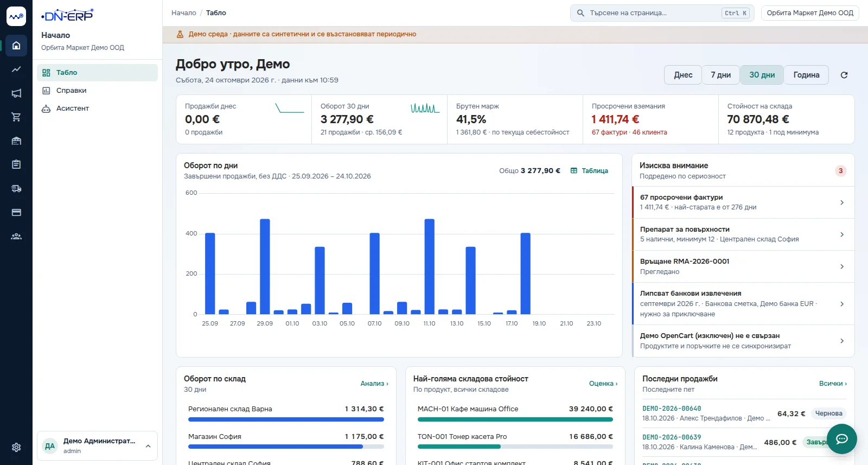Expand the Липсват банкови извлечения alert
This screenshot has height=465, width=868.
pyautogui.click(x=743, y=304)
